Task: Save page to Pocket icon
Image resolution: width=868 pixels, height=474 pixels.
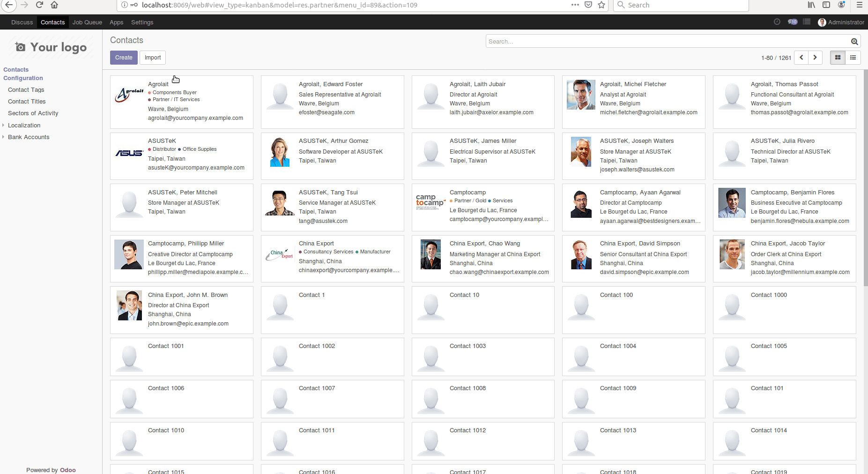Action: (588, 5)
